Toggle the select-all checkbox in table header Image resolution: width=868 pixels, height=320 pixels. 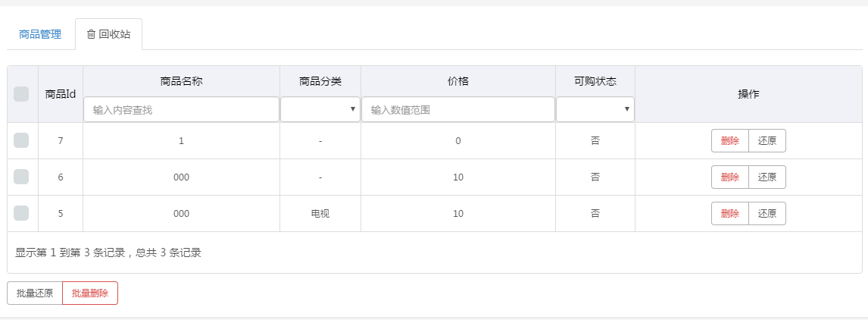(x=21, y=94)
